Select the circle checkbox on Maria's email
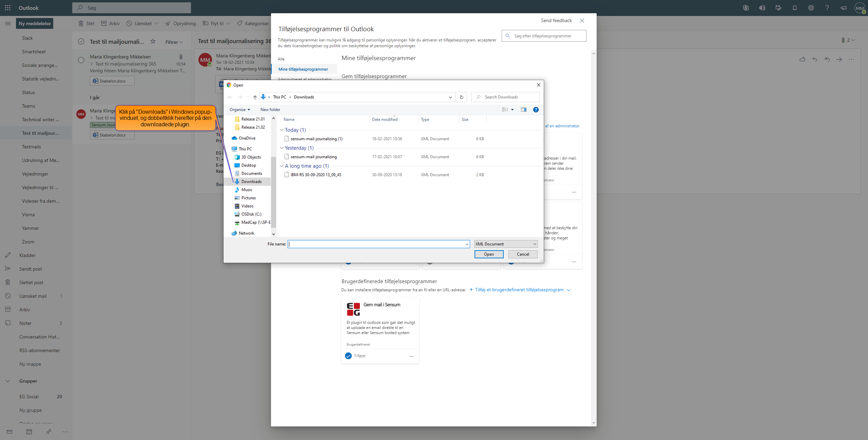 click(x=81, y=60)
